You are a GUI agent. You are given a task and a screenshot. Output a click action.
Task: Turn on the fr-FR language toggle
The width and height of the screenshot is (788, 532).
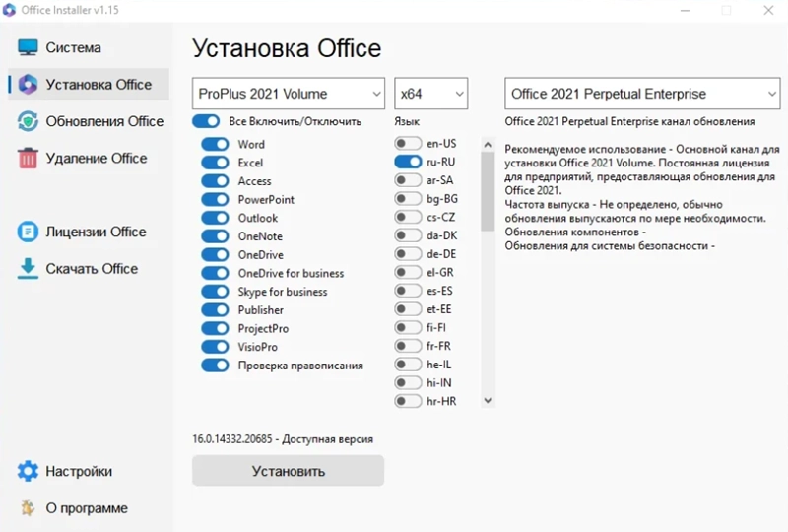click(408, 346)
